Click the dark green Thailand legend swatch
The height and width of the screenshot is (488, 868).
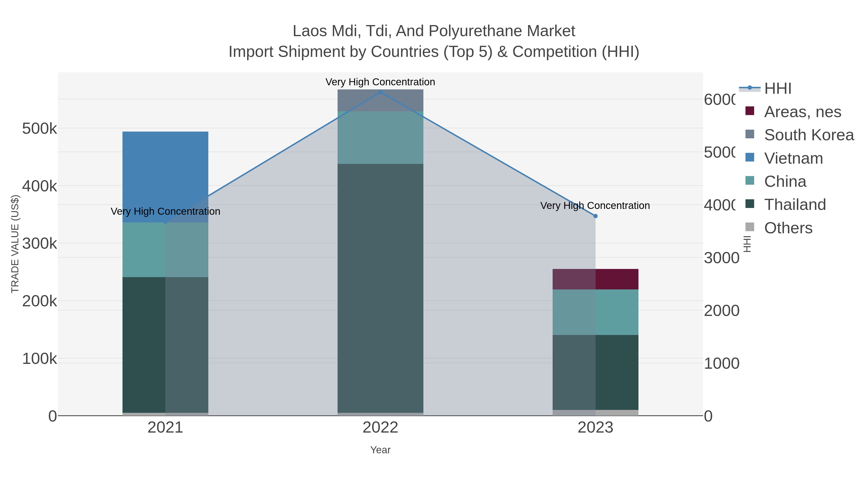(x=750, y=204)
